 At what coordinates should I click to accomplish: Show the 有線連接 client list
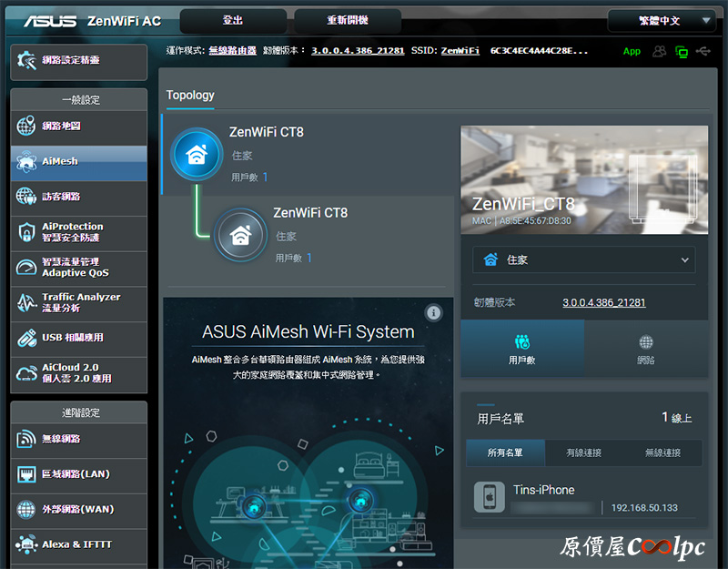[584, 452]
